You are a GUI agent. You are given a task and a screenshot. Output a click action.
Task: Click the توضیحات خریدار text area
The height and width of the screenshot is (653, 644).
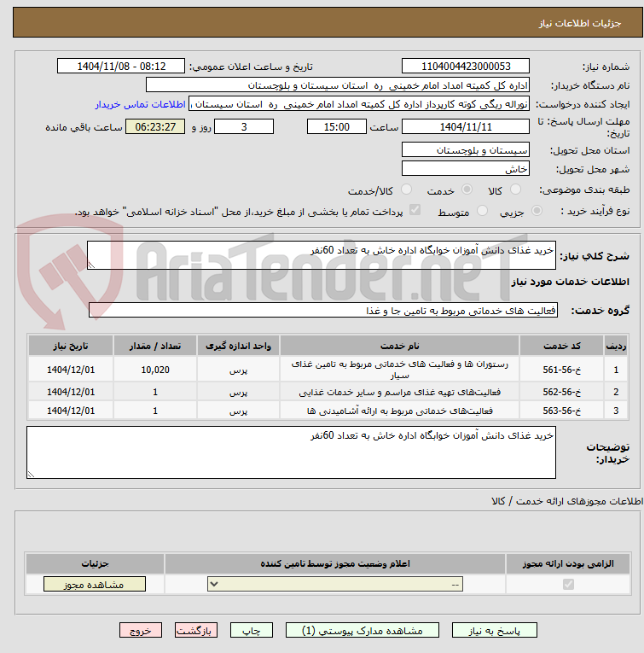tap(291, 452)
